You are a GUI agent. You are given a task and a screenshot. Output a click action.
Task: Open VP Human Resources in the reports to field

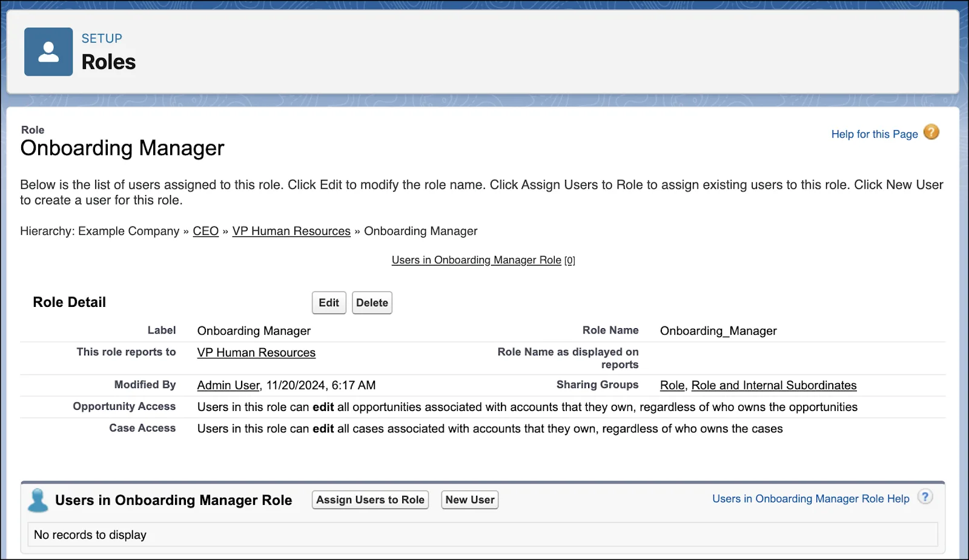(x=256, y=352)
